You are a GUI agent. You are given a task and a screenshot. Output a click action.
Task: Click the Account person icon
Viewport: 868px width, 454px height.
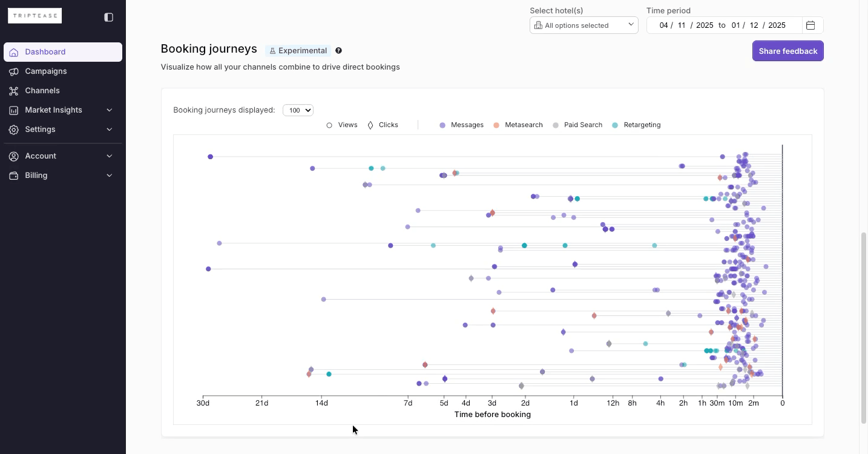click(13, 156)
